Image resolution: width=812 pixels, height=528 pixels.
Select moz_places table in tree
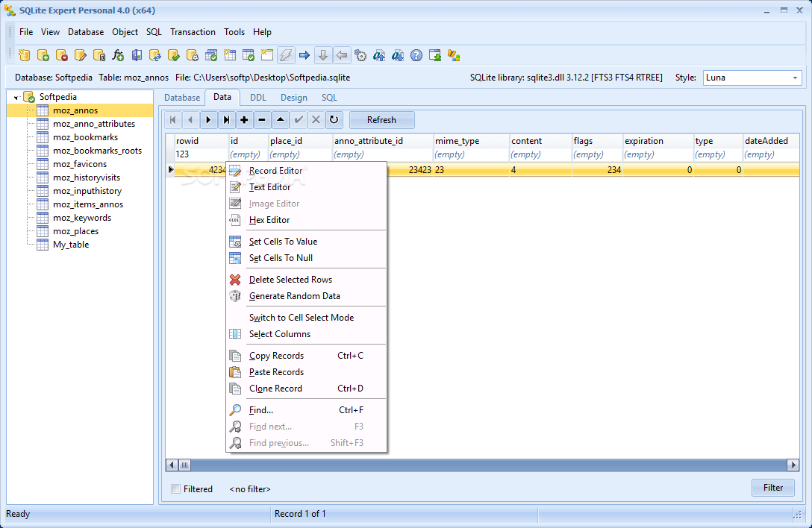[75, 231]
